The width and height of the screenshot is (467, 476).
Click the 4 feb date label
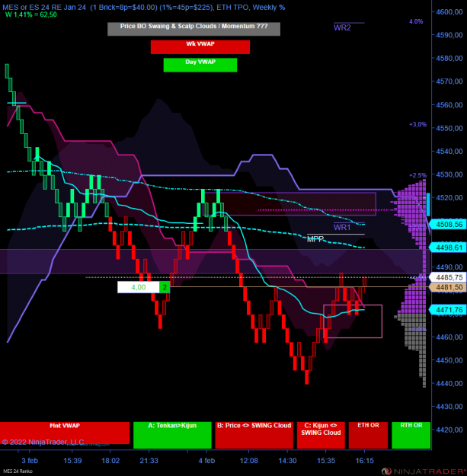206,461
